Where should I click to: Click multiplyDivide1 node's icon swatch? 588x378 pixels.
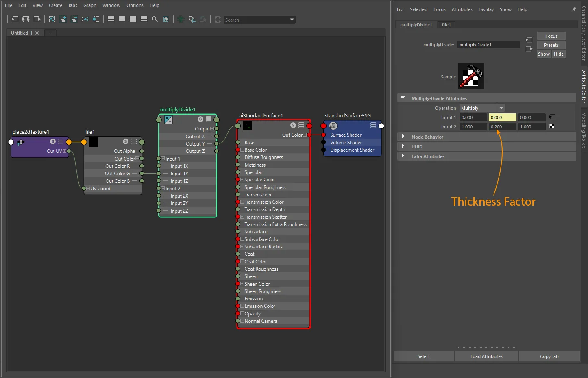[x=169, y=119]
